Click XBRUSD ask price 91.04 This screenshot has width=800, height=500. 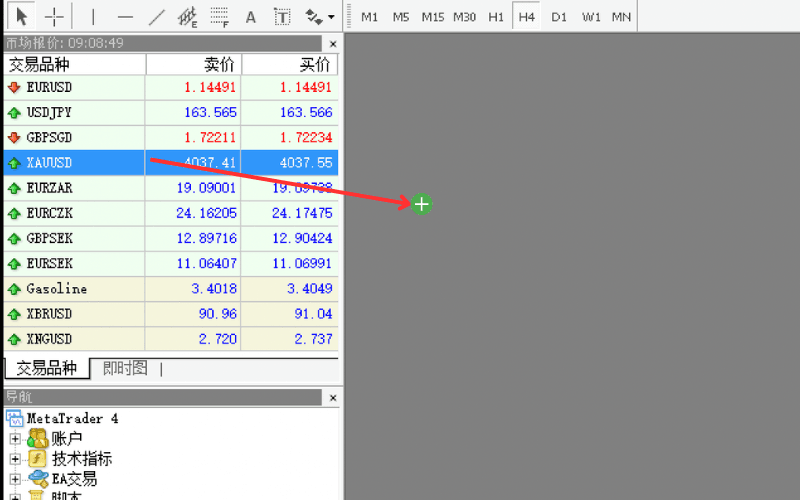[x=313, y=314]
